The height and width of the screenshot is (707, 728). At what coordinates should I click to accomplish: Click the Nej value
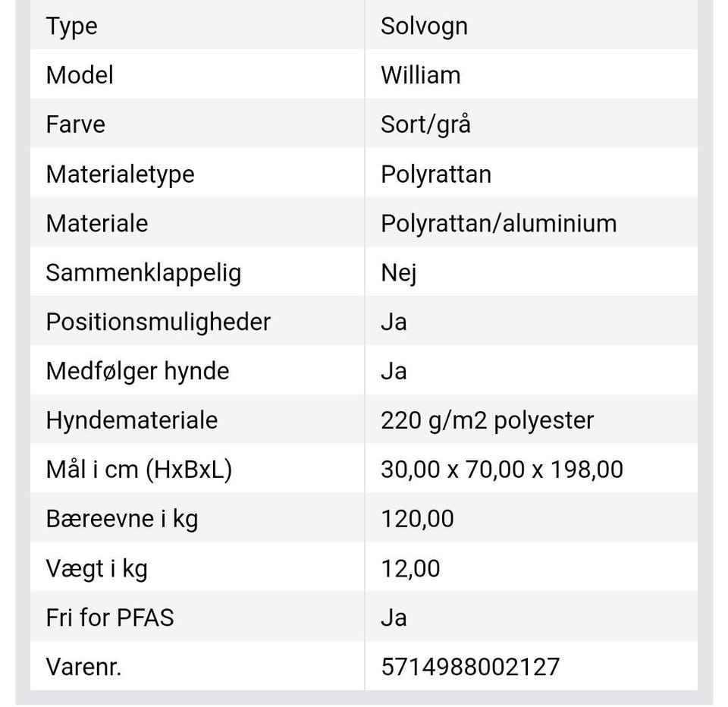pos(398,272)
